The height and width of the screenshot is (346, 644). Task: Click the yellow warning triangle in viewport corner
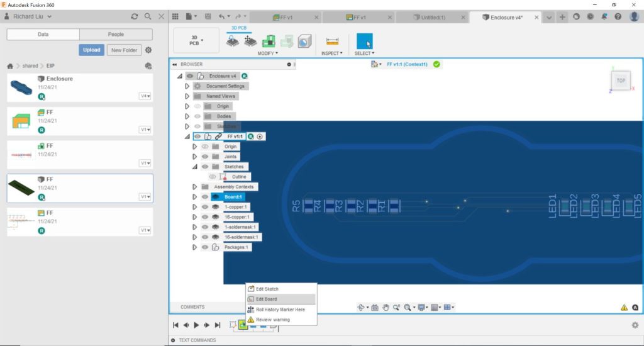(x=624, y=308)
